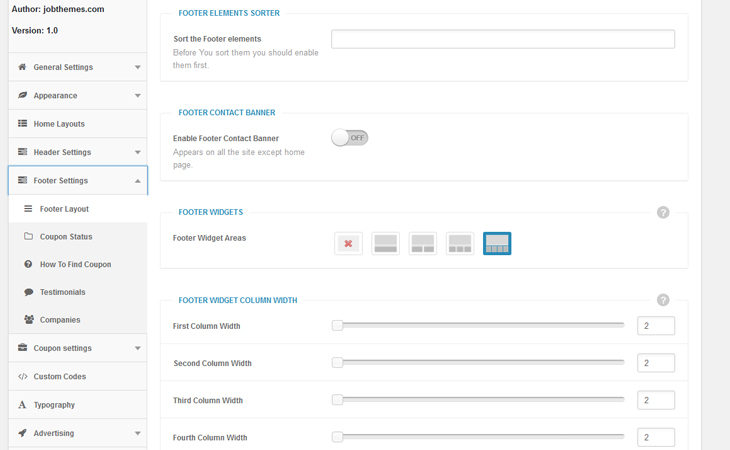Click the Sort the Footer elements input field
Image resolution: width=730 pixels, height=450 pixels.
503,39
